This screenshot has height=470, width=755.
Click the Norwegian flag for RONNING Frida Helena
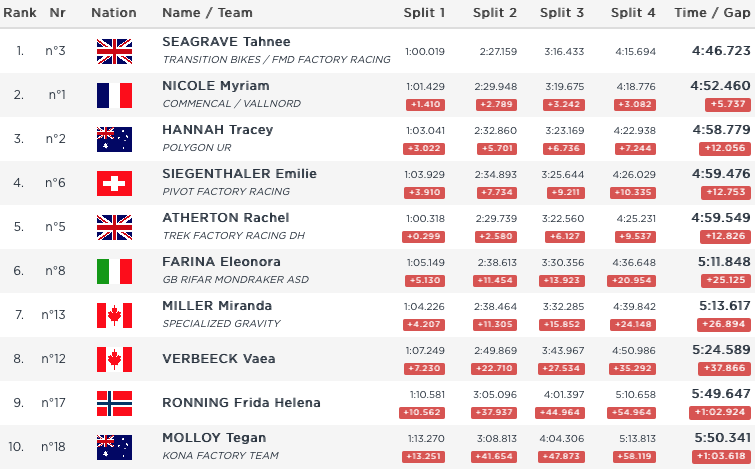(x=114, y=403)
